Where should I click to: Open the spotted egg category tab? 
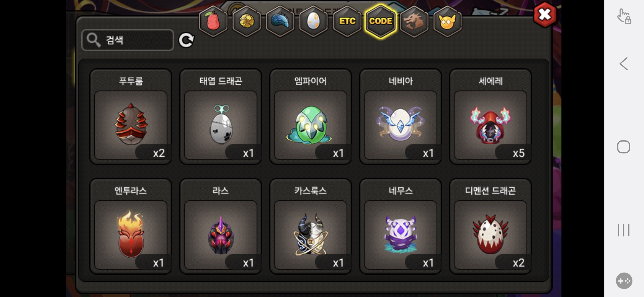[x=313, y=21]
